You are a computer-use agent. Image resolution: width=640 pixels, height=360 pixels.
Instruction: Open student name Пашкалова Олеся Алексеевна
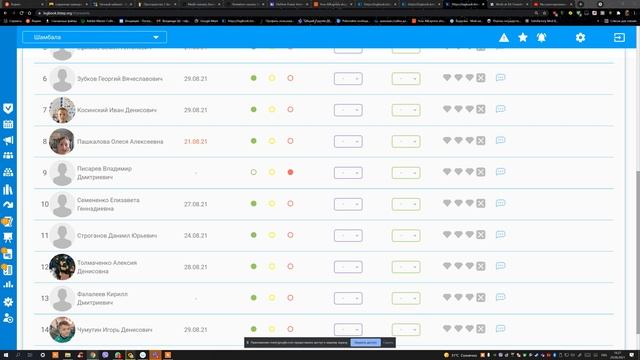[x=120, y=142]
